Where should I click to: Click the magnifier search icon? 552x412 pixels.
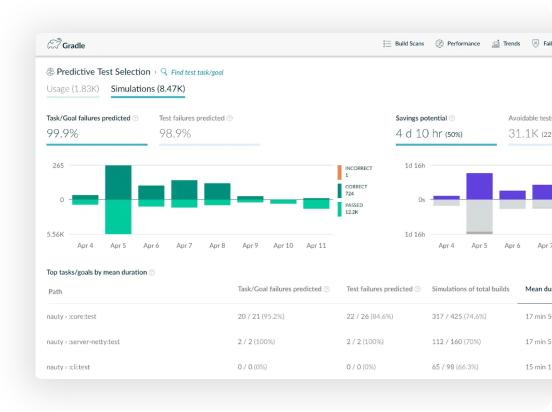pos(164,72)
